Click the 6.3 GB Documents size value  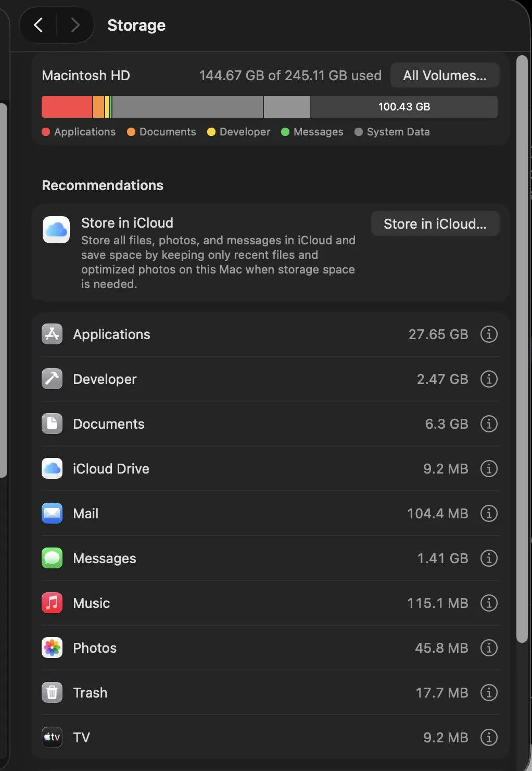pos(447,424)
